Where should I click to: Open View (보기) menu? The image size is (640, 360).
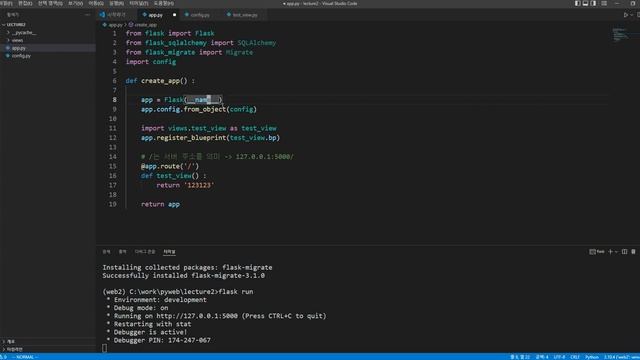click(x=76, y=3)
